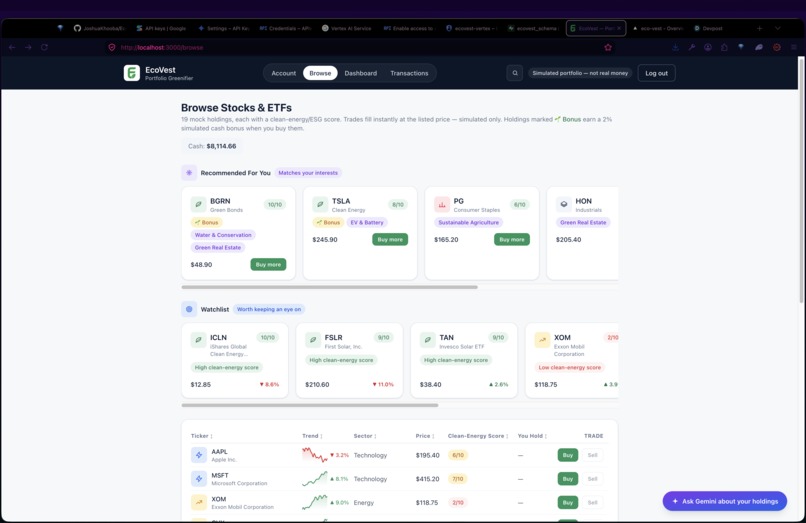Click the browser reload icon

pos(45,47)
